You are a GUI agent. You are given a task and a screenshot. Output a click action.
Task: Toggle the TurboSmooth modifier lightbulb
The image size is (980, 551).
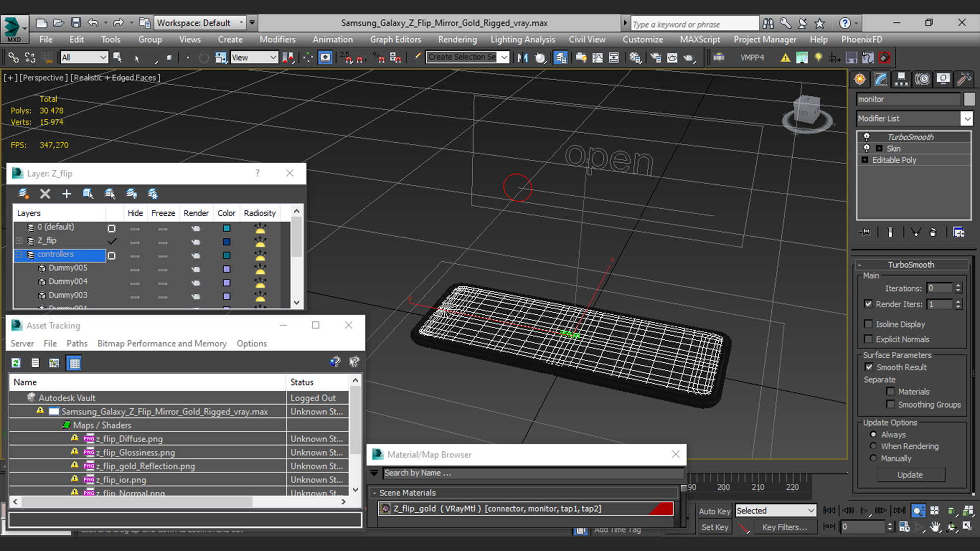(x=866, y=137)
